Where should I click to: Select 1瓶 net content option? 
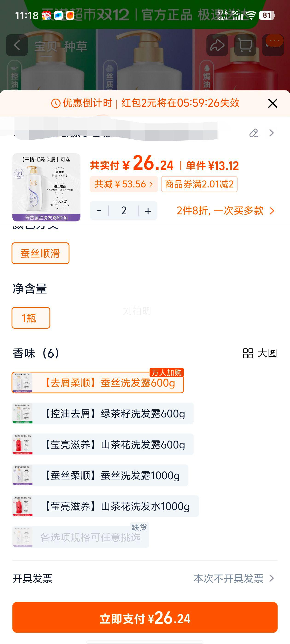[x=31, y=318]
